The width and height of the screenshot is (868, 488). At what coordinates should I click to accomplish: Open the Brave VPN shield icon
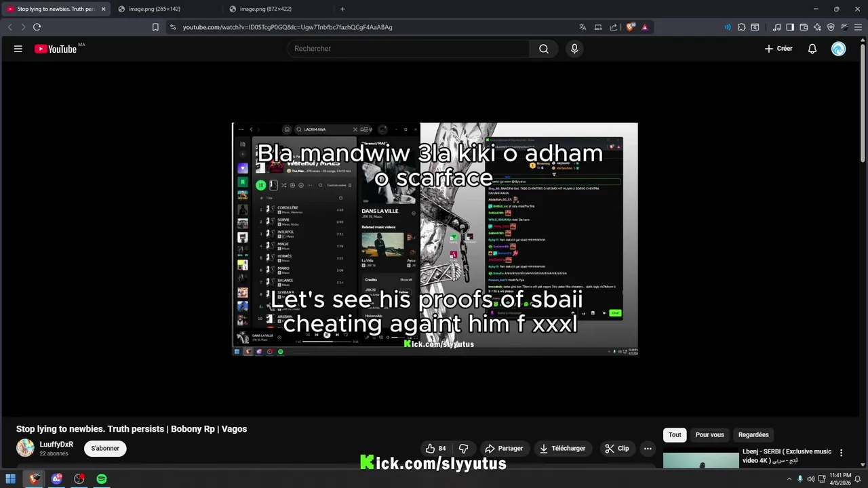(x=831, y=27)
